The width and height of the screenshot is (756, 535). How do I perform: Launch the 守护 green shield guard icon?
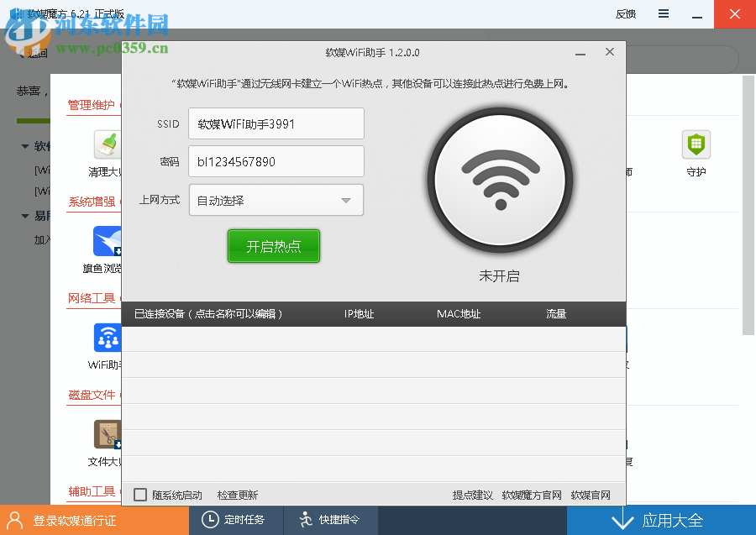click(x=696, y=144)
